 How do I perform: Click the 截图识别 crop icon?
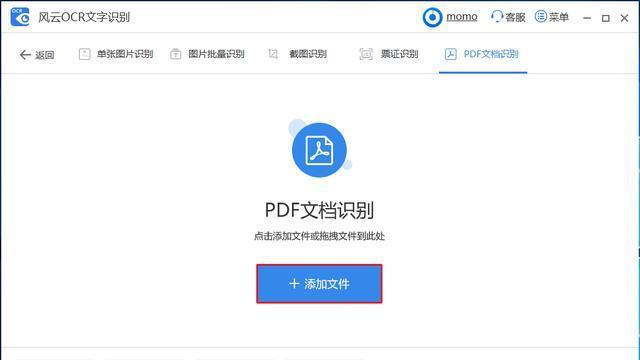point(273,54)
